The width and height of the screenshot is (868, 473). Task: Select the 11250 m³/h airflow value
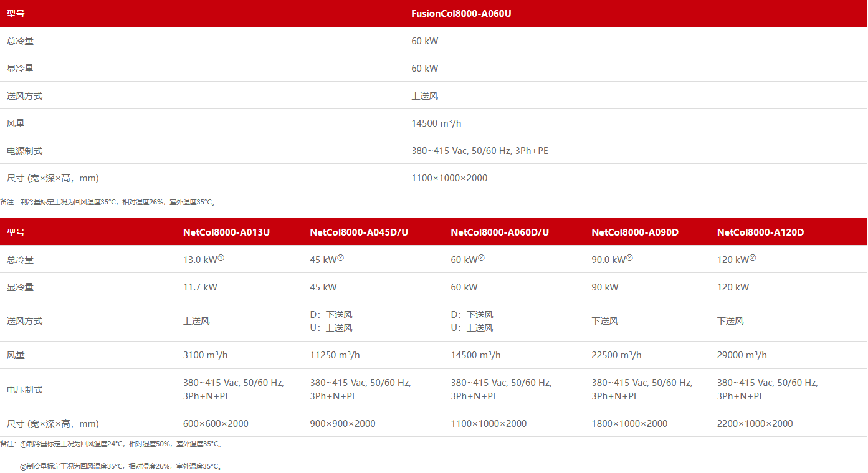[x=335, y=355]
